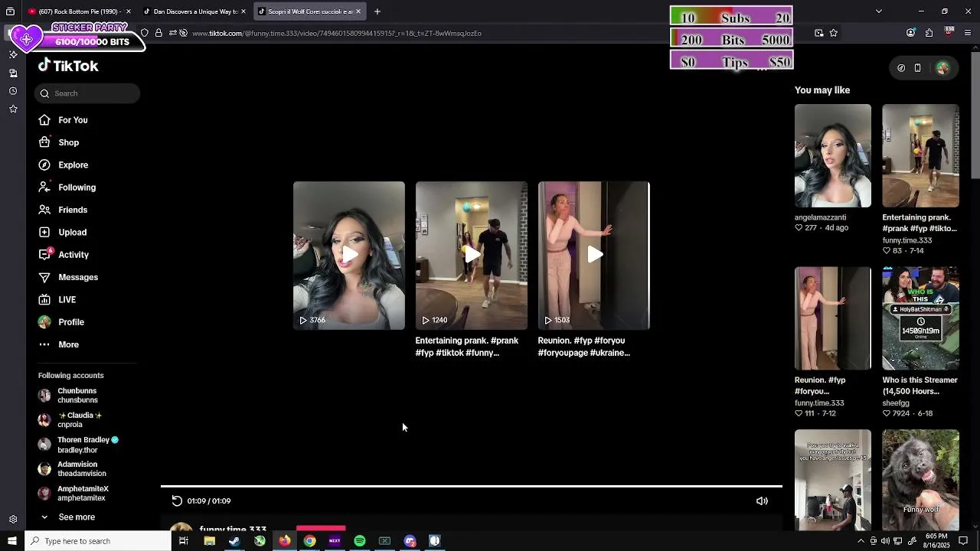This screenshot has height=551, width=980.
Task: Replay the video using the restart icon
Action: tap(177, 500)
